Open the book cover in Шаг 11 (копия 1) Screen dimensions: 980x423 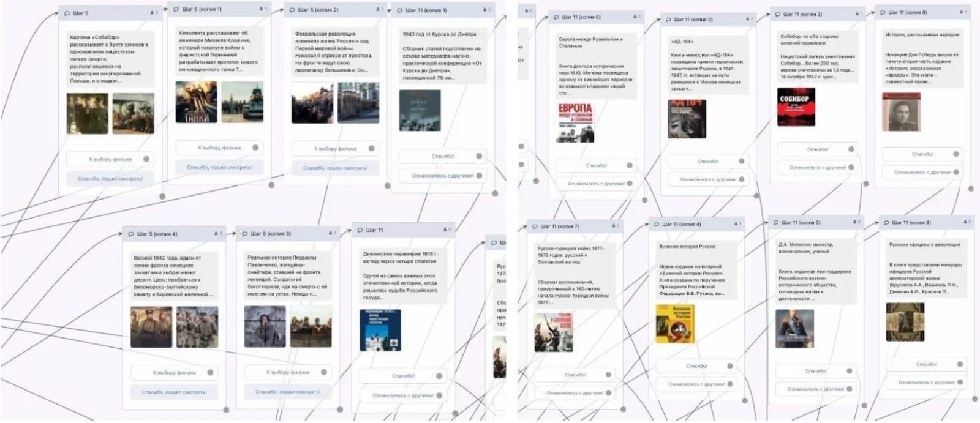(x=420, y=110)
